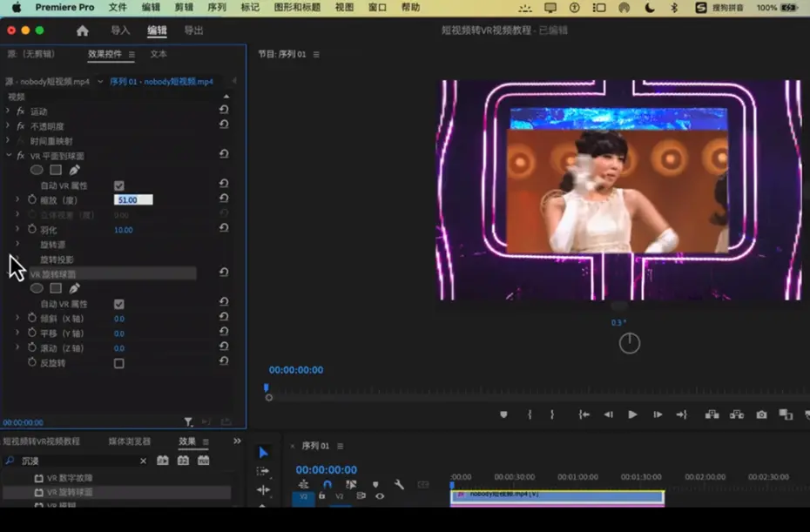Step back one frame
This screenshot has width=810, height=532.
pyautogui.click(x=609, y=414)
